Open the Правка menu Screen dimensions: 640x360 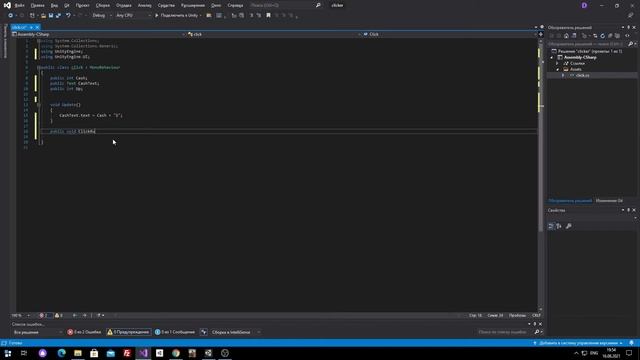click(37, 5)
